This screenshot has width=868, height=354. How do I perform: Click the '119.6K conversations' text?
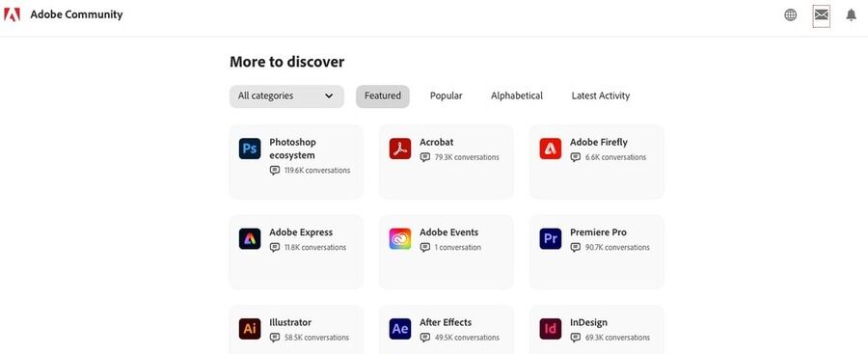tap(317, 171)
